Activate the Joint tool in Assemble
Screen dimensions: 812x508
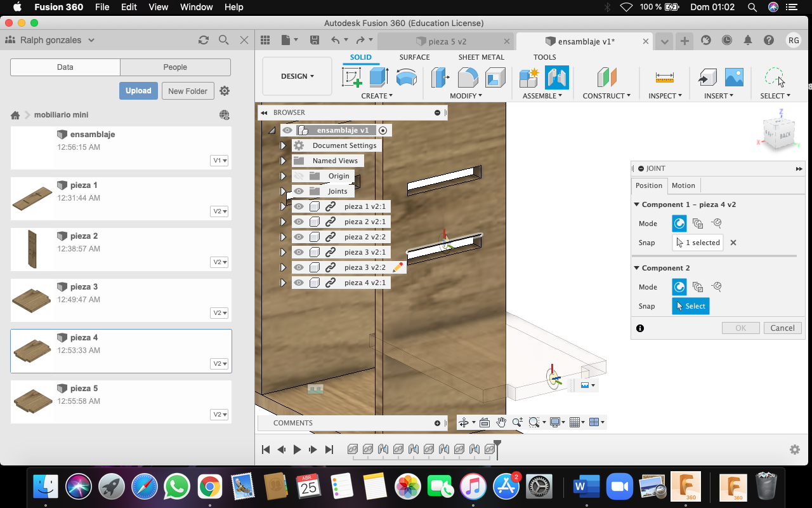[556, 77]
